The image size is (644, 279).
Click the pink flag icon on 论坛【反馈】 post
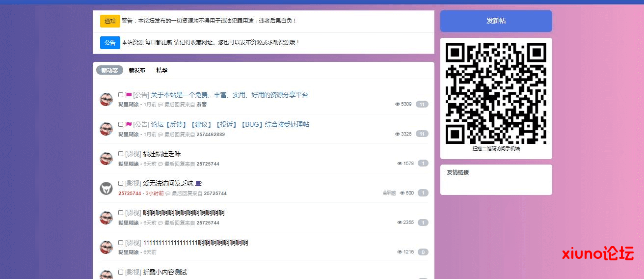[x=129, y=124]
